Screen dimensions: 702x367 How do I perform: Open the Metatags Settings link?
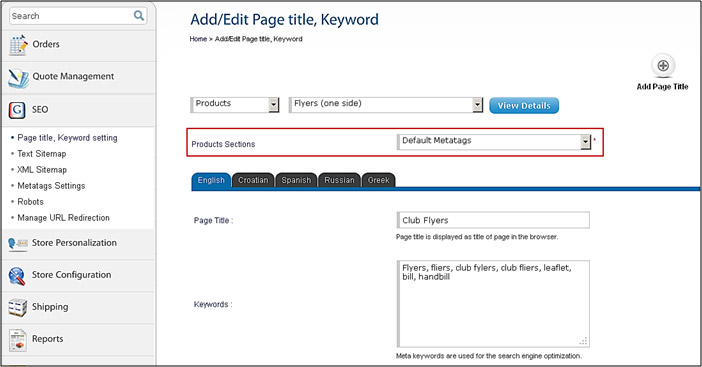51,186
